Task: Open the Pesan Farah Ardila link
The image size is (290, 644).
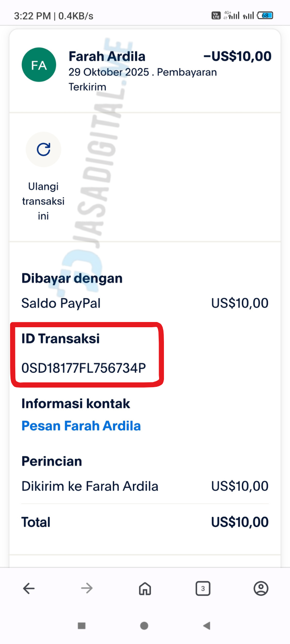Action: pos(81,426)
